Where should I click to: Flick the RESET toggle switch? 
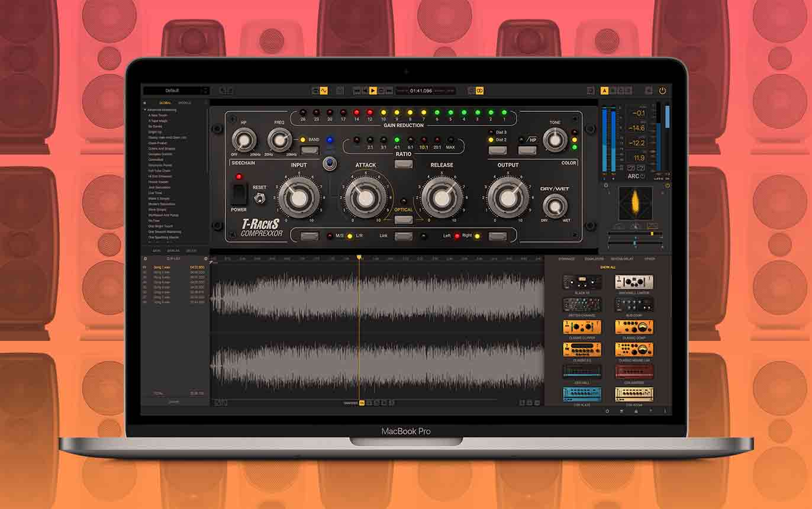[259, 199]
